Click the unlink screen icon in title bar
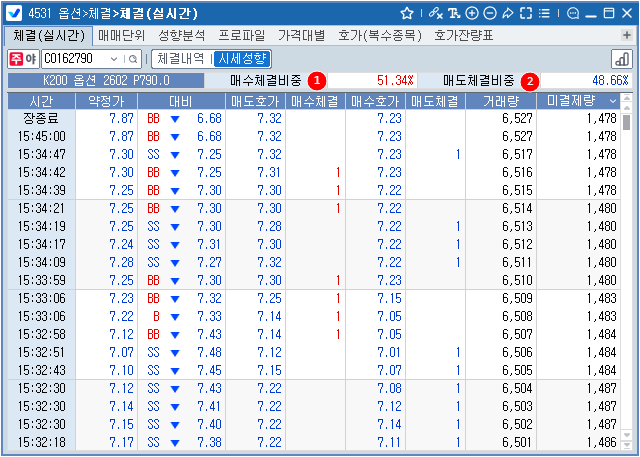The height and width of the screenshot is (457, 640). pyautogui.click(x=433, y=13)
